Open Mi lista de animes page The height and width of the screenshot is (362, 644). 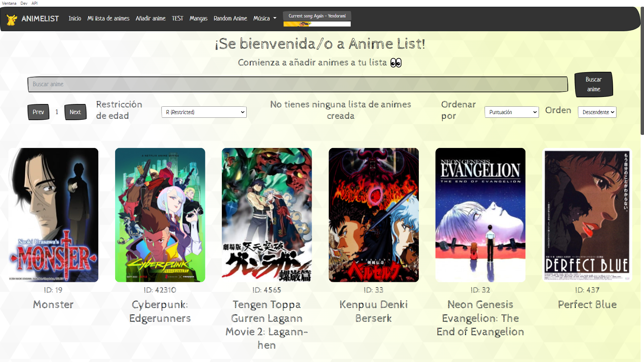point(108,18)
